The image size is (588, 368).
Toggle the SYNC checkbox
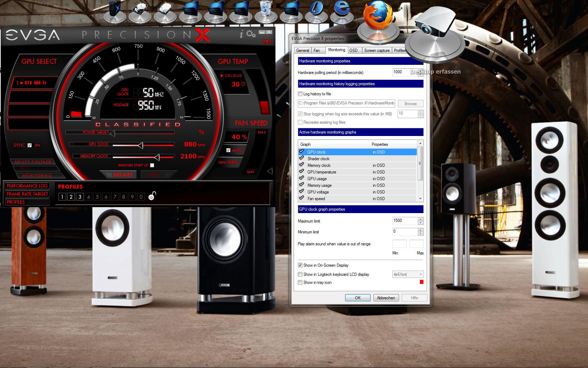pos(29,145)
